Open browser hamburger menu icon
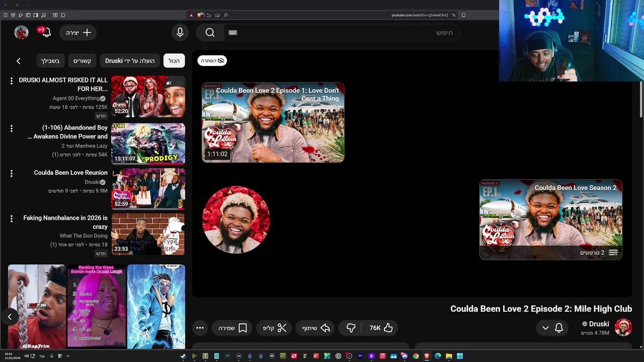This screenshot has height=362, width=644. tap(5, 15)
